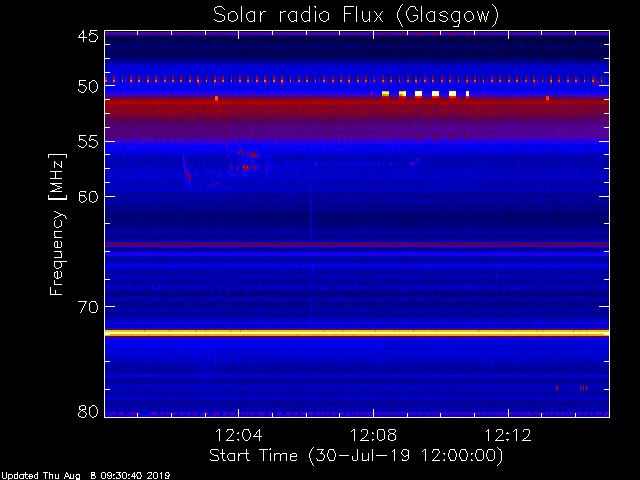Click the 80 MHz frequency axis label

pyautogui.click(x=88, y=411)
